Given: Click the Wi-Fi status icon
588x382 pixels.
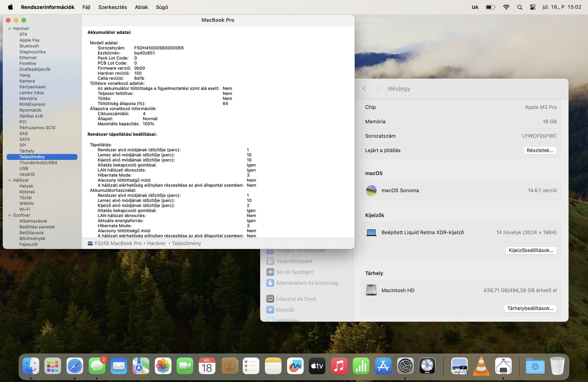Looking at the screenshot, I should 506,7.
